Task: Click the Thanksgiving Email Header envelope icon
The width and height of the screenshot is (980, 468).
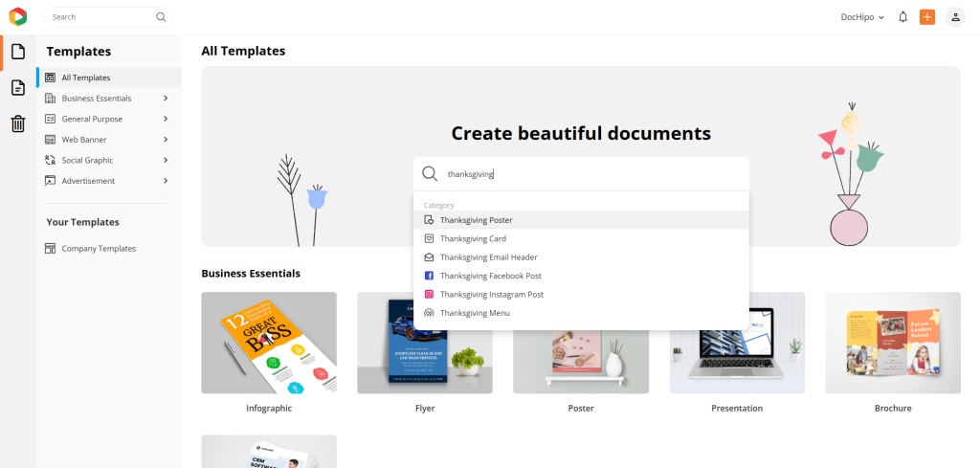Action: pos(429,256)
